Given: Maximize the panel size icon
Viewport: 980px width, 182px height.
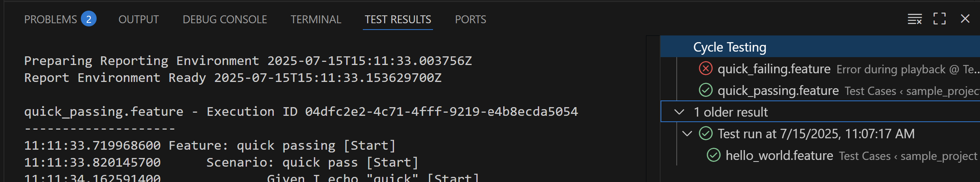Looking at the screenshot, I should [x=939, y=19].
